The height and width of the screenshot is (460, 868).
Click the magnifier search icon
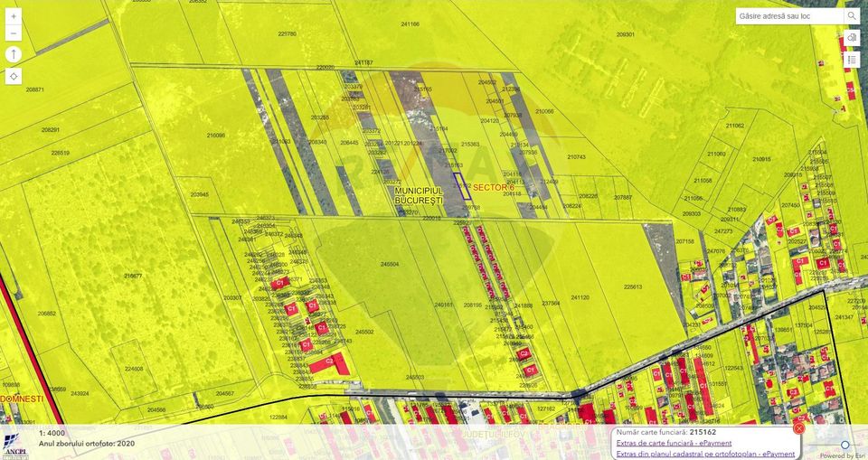[x=852, y=16]
